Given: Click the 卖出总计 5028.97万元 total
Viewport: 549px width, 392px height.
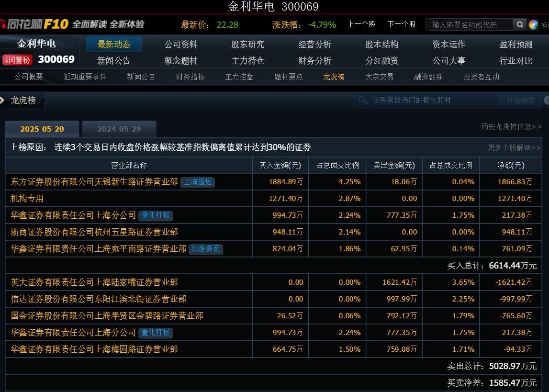Looking at the screenshot, I should [492, 366].
